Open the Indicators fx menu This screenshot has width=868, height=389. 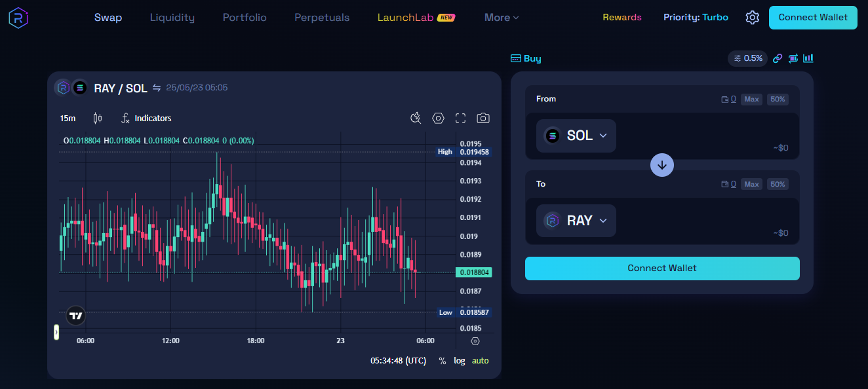click(x=146, y=118)
